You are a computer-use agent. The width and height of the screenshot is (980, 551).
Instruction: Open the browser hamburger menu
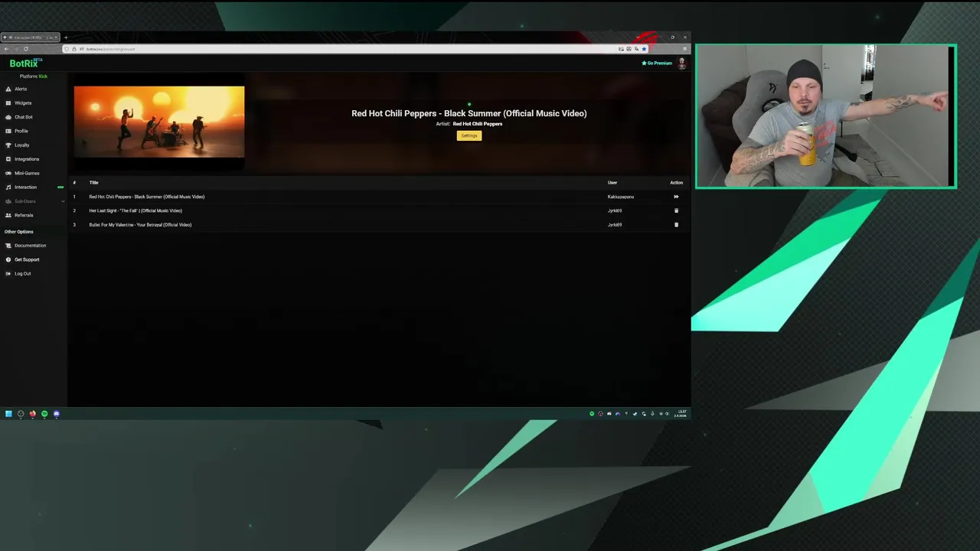pyautogui.click(x=684, y=49)
